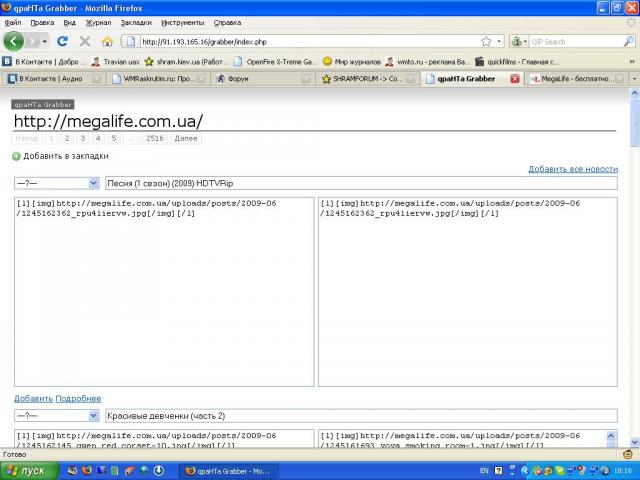Go to the Home page via house icon

click(x=107, y=41)
